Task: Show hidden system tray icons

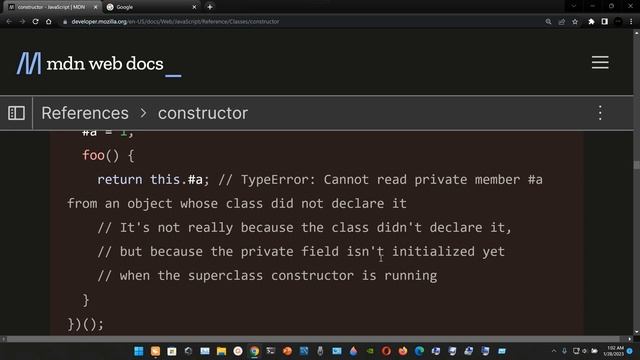Action: point(554,351)
